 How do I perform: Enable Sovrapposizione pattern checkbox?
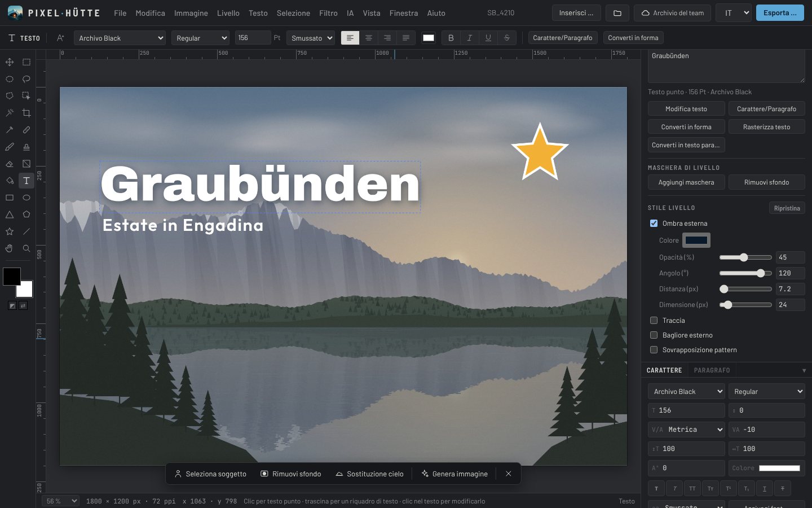tap(654, 350)
